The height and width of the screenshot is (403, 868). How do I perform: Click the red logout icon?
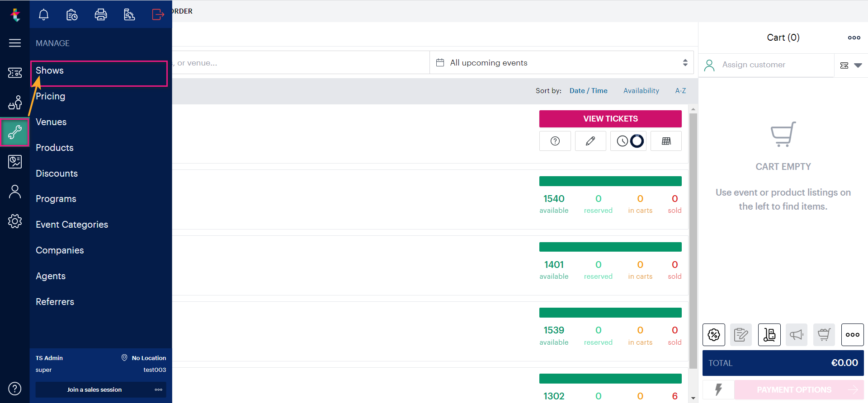158,15
